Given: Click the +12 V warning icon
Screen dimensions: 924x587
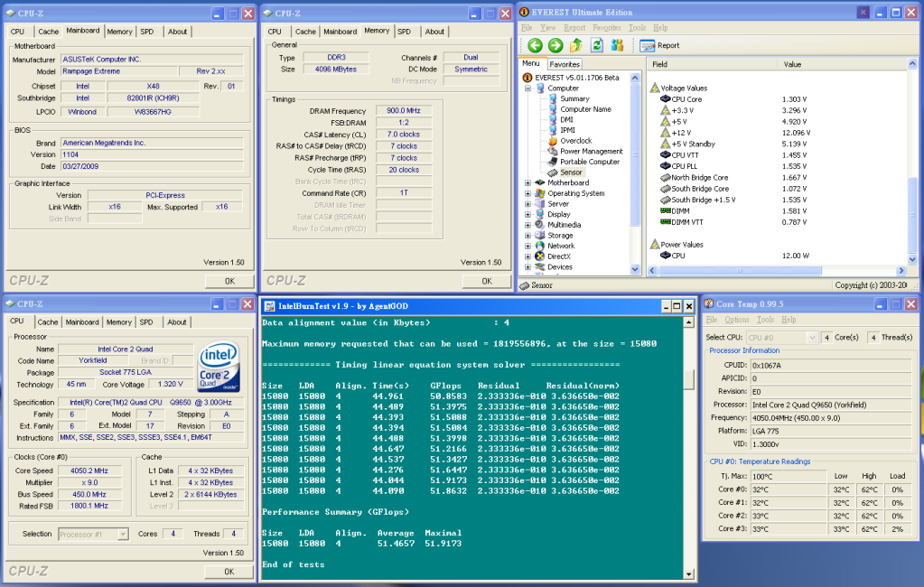Looking at the screenshot, I should coord(666,133).
